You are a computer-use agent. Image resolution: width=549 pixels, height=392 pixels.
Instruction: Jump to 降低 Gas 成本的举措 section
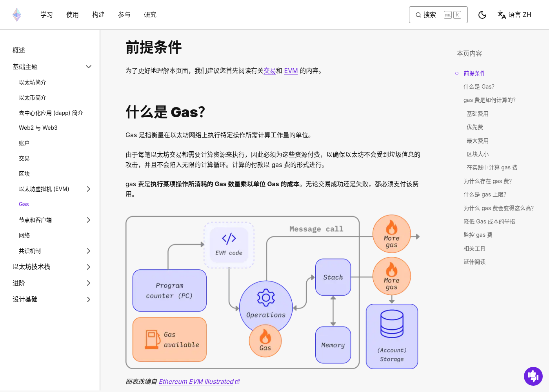(489, 221)
